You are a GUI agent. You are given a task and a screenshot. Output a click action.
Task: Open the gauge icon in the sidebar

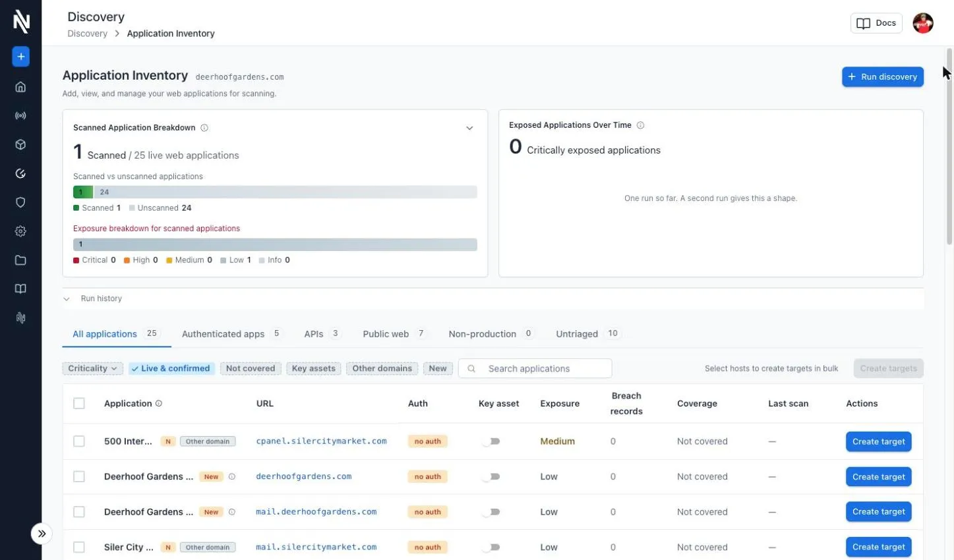pos(20,174)
